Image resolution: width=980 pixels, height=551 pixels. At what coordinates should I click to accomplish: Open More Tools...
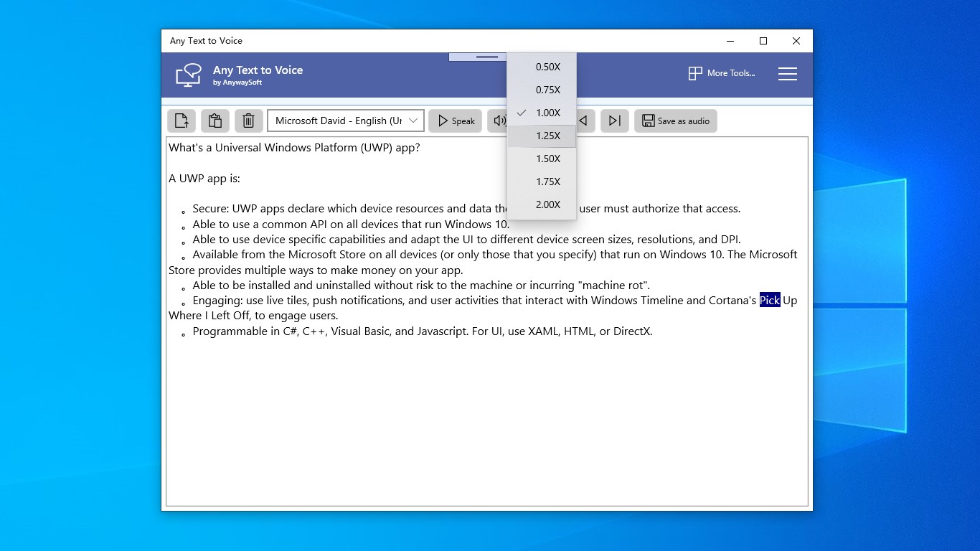(x=722, y=73)
